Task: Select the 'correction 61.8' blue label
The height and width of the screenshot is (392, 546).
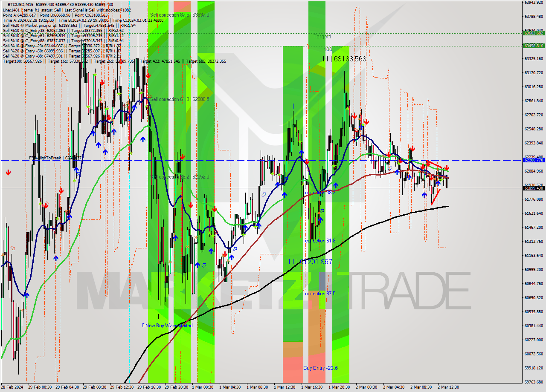Action: [x=320, y=241]
